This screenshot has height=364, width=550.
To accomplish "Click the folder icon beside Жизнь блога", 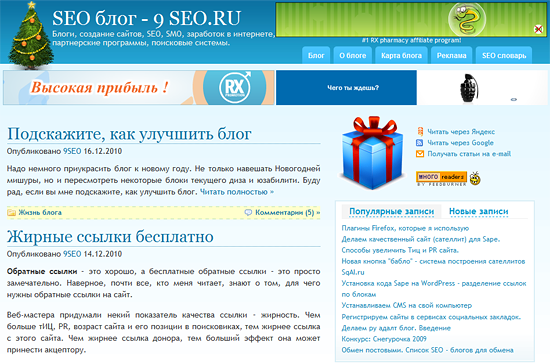I will (x=12, y=213).
